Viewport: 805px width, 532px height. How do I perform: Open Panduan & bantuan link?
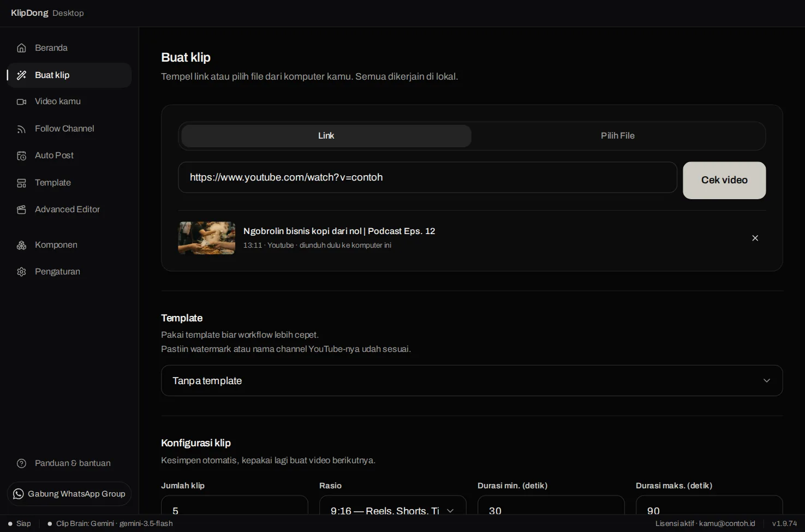[69, 463]
